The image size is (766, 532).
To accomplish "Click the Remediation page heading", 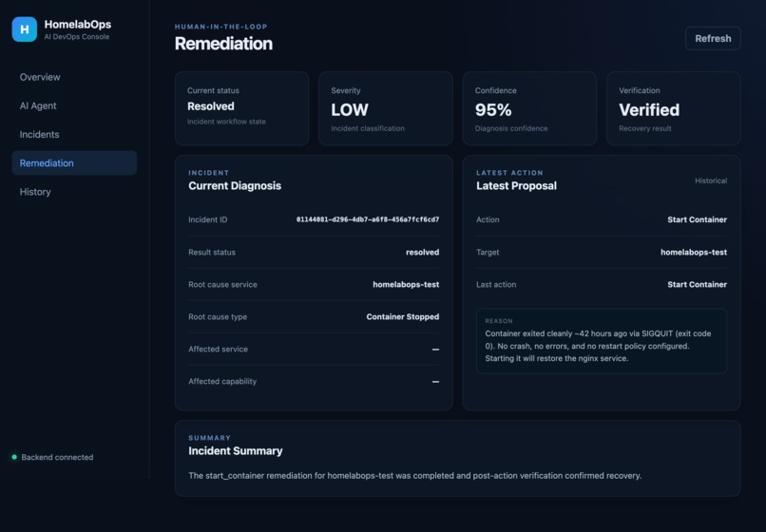I will [223, 44].
